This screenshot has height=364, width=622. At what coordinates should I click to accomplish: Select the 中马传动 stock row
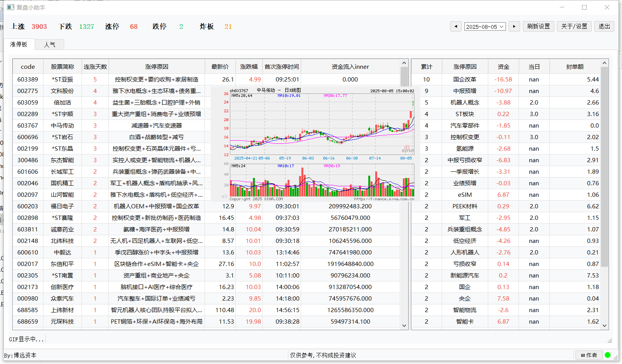(63, 125)
